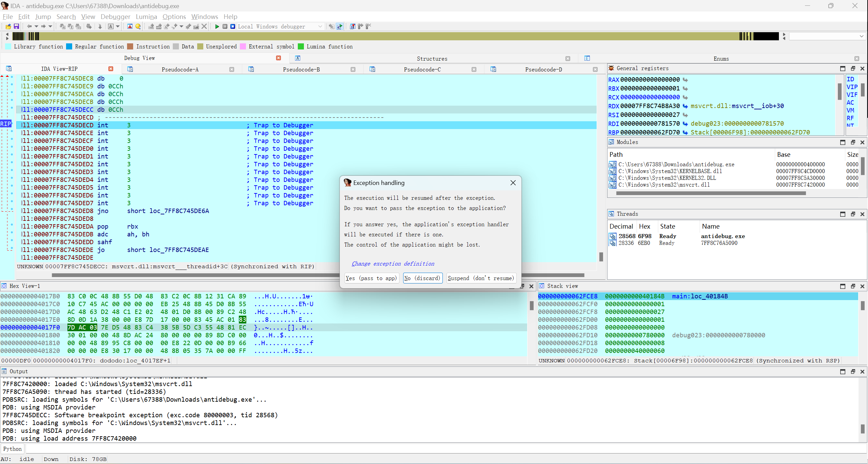Click the navigation band's black end segment
868x464 pixels.
pos(766,36)
